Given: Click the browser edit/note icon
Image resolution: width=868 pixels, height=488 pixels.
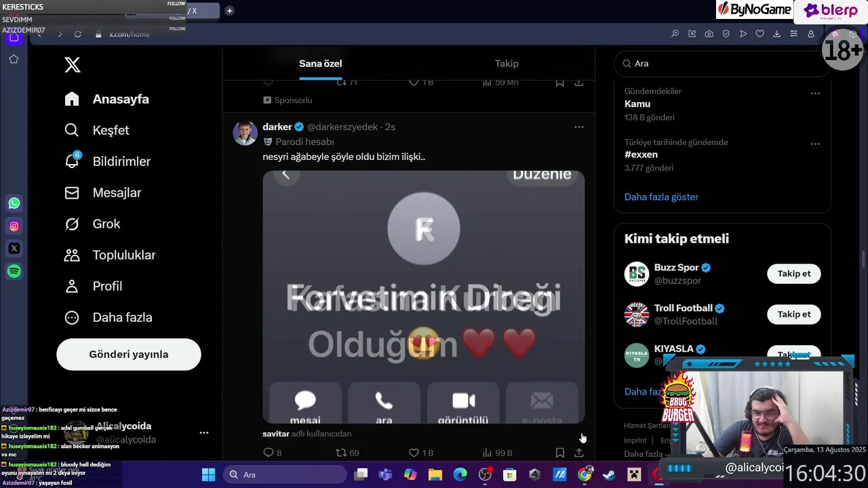Looking at the screenshot, I should [x=692, y=34].
